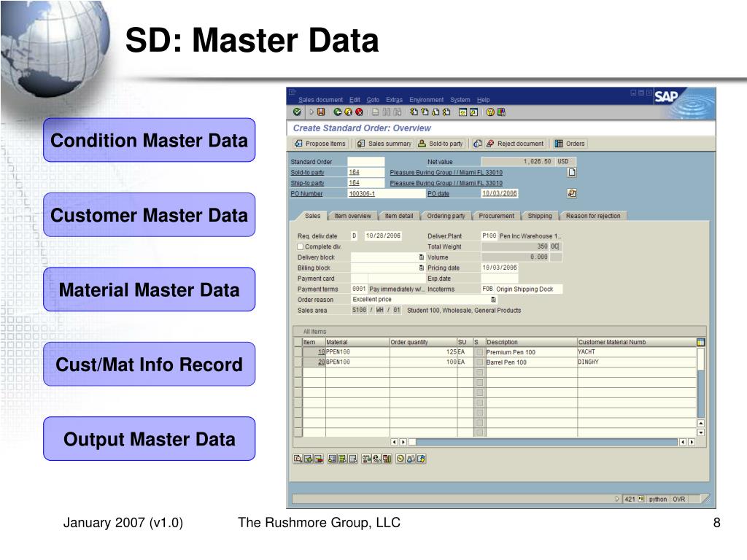Click the green checkmark Enter icon
Image resolution: width=747 pixels, height=560 pixels.
coord(298,112)
